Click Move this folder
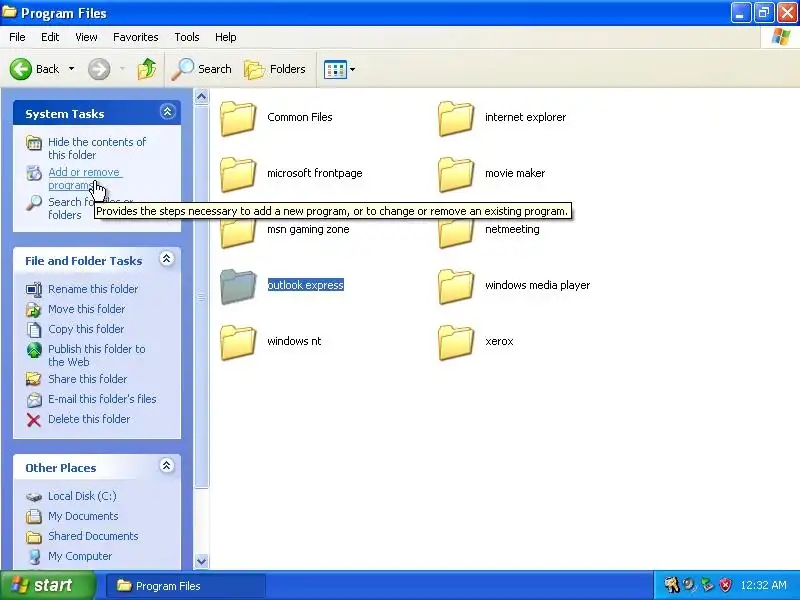The height and width of the screenshot is (600, 800). 86,309
